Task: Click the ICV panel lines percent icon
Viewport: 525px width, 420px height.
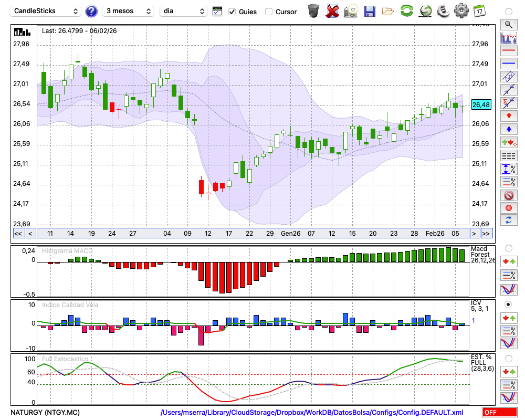Action: pos(509,331)
